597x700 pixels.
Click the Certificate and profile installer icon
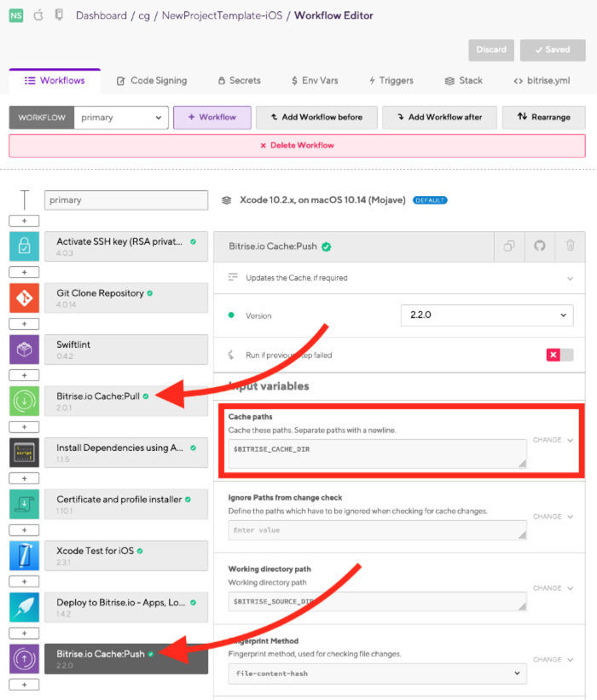(24, 504)
